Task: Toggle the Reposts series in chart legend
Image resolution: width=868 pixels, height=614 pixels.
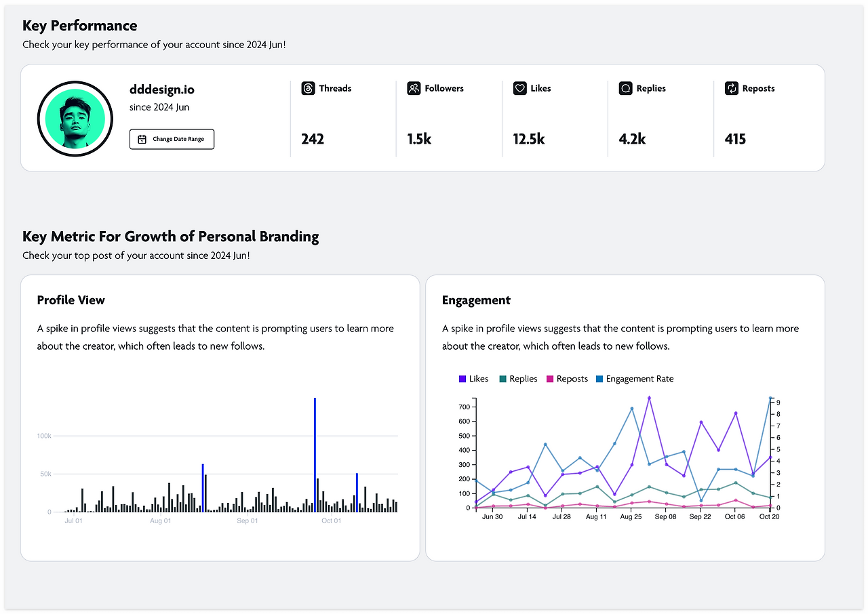Action: click(x=567, y=379)
